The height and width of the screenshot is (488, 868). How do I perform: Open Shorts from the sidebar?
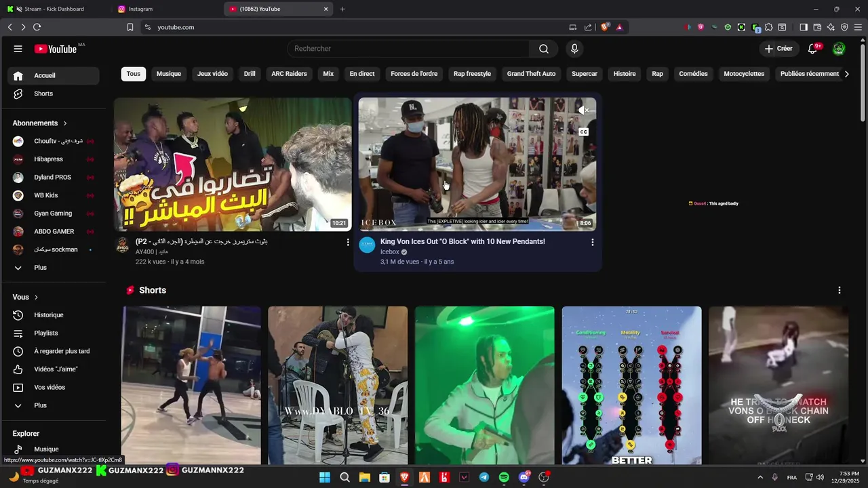tap(54, 94)
